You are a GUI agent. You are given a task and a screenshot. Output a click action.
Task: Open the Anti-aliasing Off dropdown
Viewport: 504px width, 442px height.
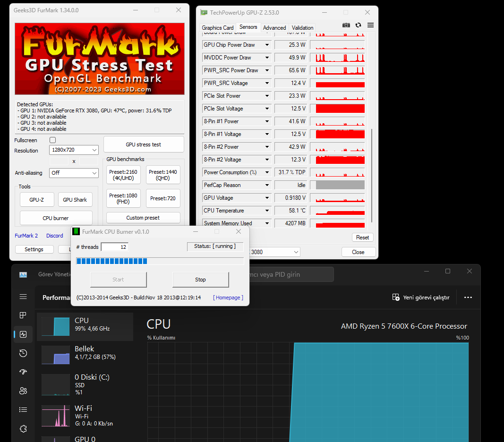coord(74,173)
